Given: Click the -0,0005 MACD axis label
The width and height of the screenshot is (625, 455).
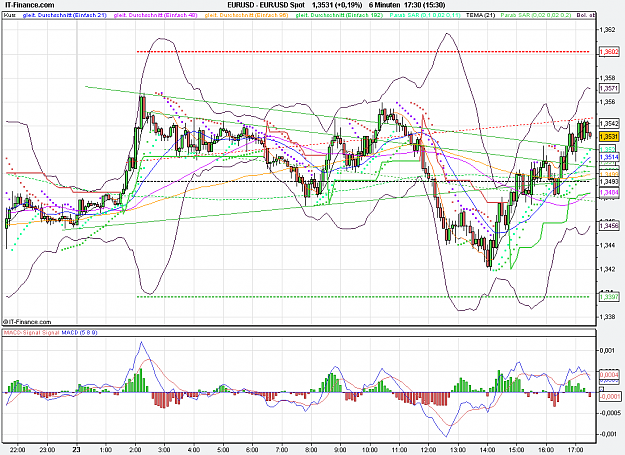Looking at the screenshot, I should pos(609,413).
